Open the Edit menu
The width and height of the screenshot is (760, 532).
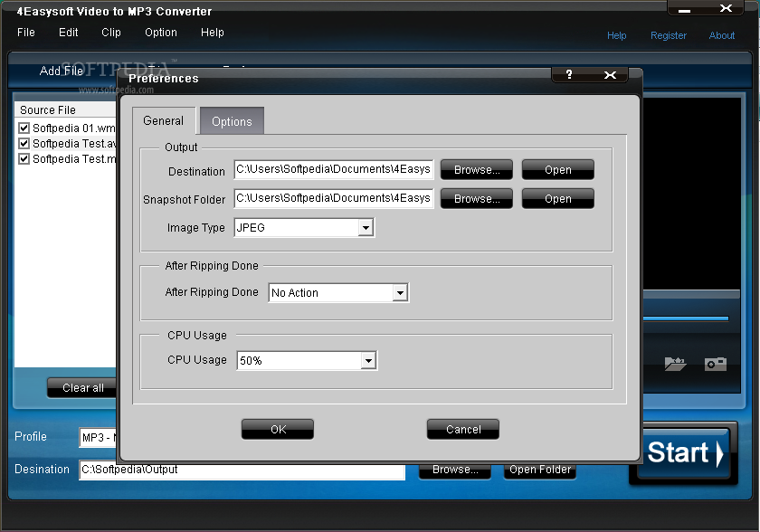[x=69, y=33]
